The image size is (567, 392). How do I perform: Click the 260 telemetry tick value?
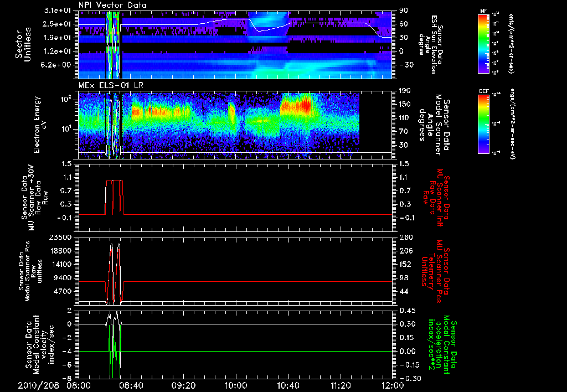405,238
